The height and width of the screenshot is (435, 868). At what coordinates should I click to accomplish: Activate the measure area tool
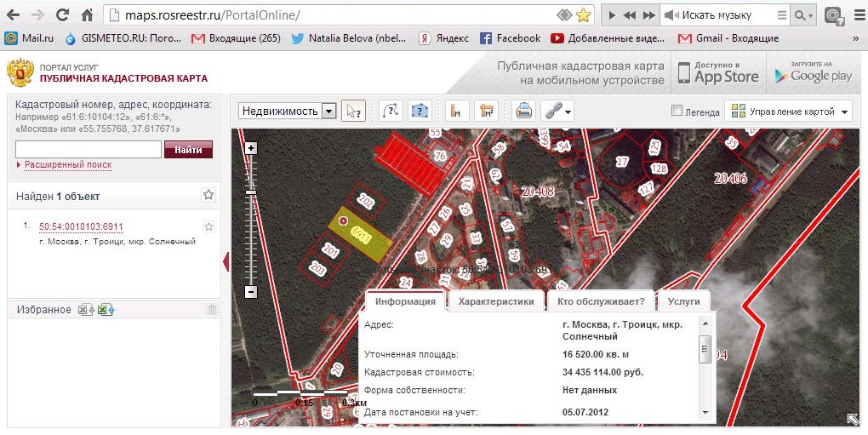point(487,112)
